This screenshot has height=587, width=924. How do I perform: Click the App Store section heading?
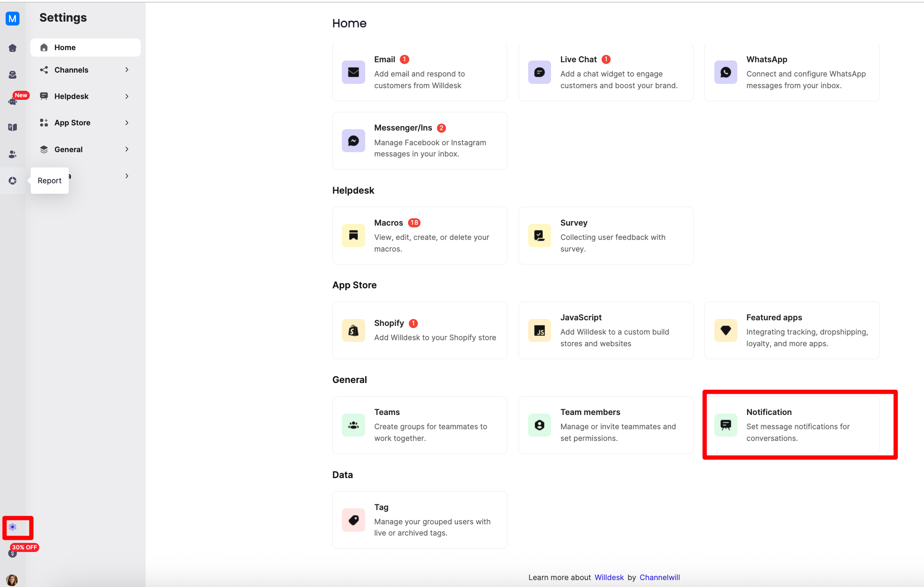click(x=354, y=285)
